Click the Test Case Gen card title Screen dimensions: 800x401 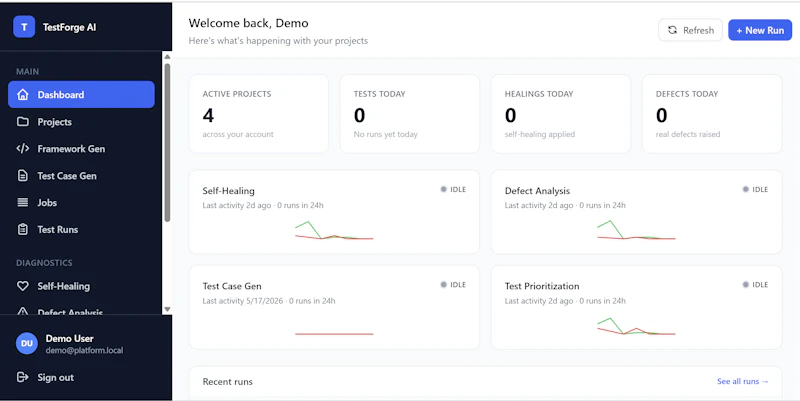click(x=232, y=286)
